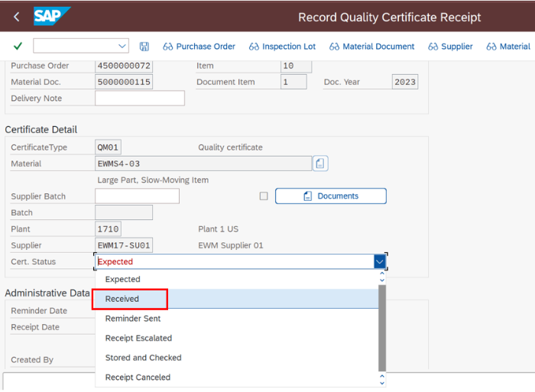Image resolution: width=535 pixels, height=392 pixels.
Task: Click the CertificateType field QM01
Action: click(x=108, y=147)
